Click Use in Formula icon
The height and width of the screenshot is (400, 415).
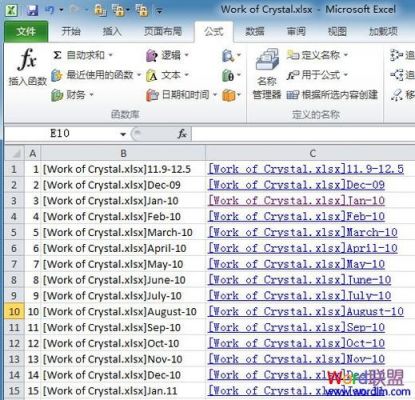(x=292, y=75)
